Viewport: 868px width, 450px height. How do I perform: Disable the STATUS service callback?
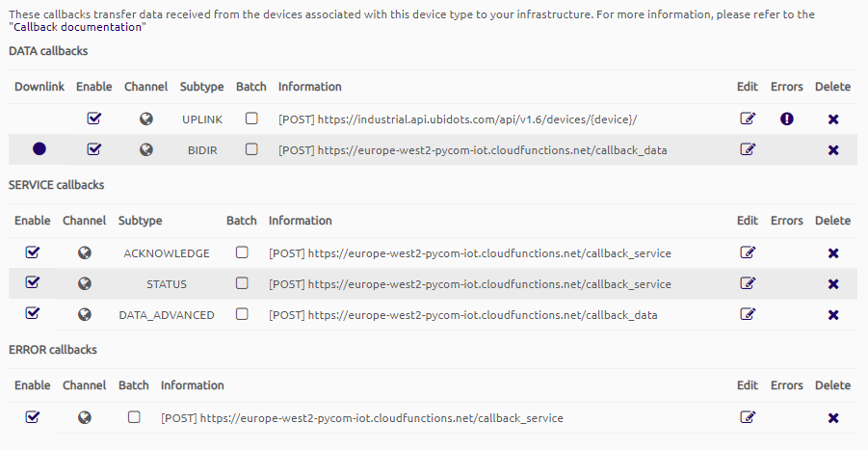(33, 283)
